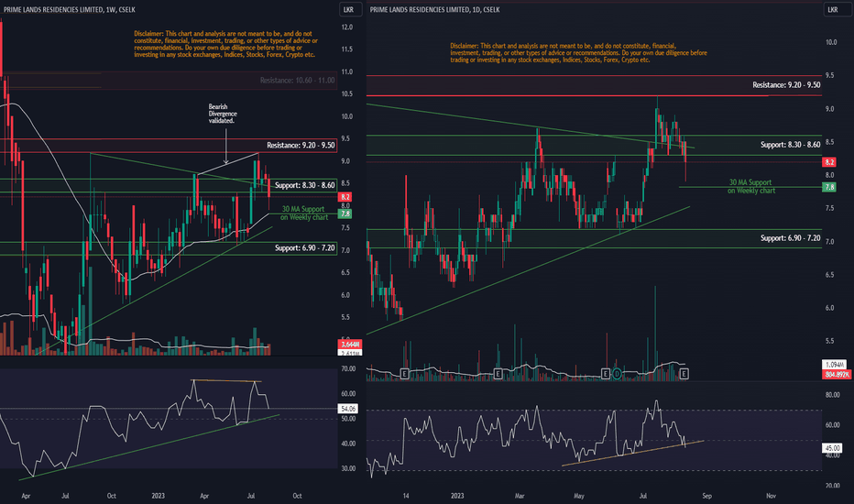Select 'PRIME LANDS RESIDENCIES LIMITED, 1W, CSELK' title
This screenshot has height=504, width=854.
click(70, 10)
